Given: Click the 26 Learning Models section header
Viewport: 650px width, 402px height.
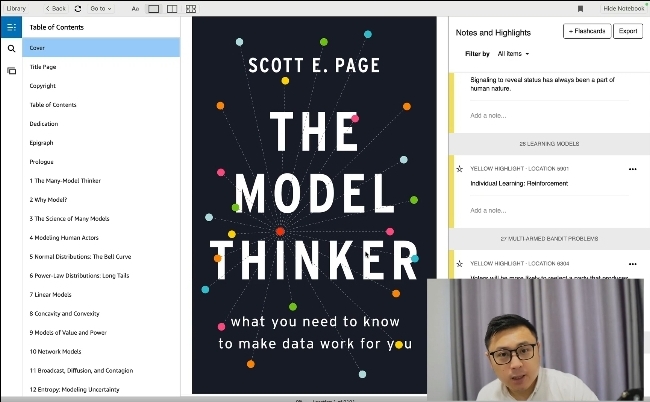Looking at the screenshot, I should [x=549, y=144].
